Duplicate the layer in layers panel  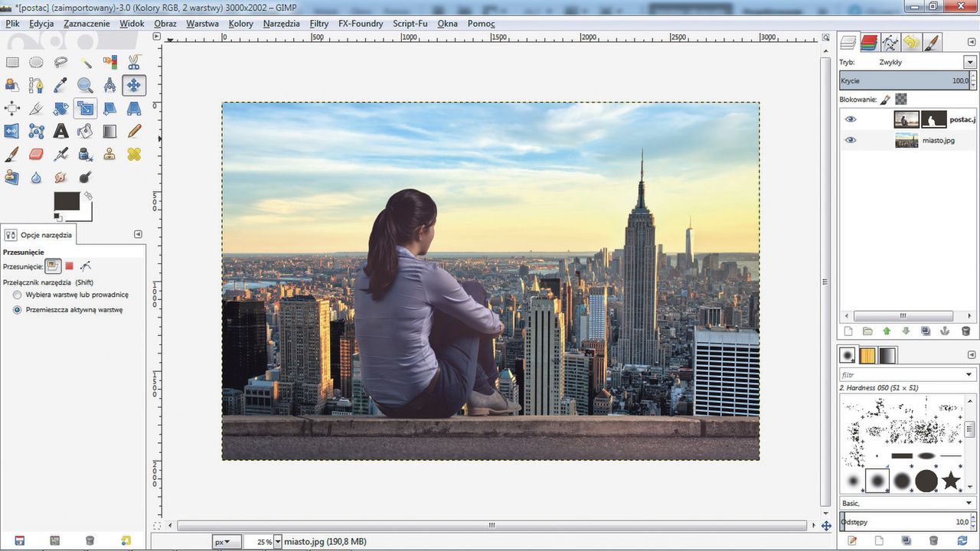[926, 331]
